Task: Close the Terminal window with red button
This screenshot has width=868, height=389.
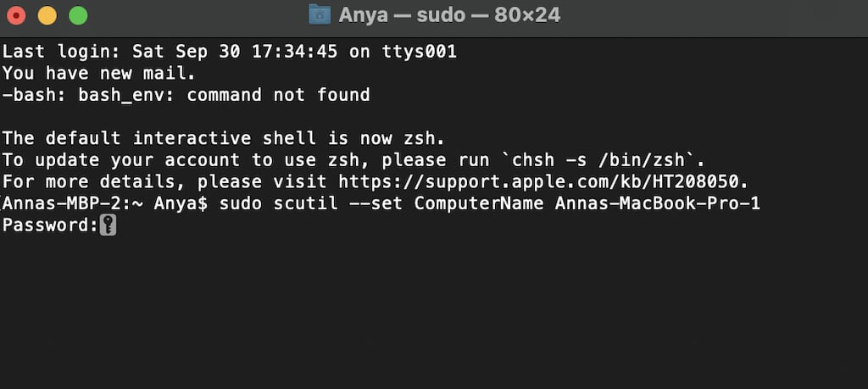Action: tap(15, 15)
